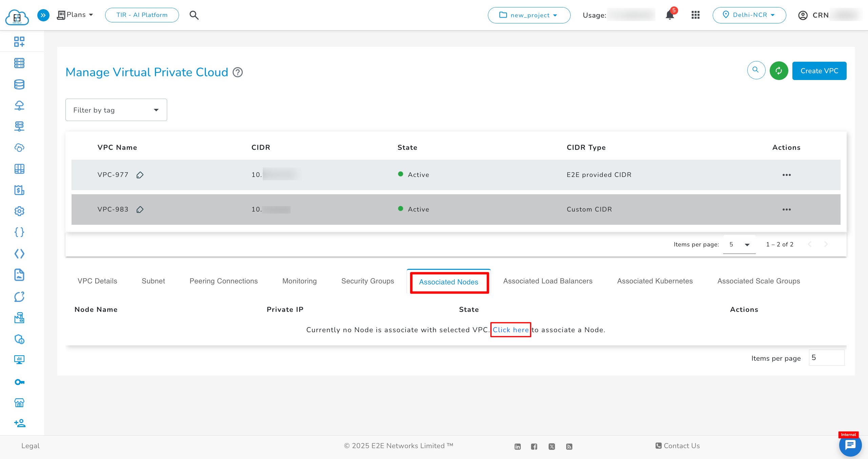Click here to associate a Node
The image size is (868, 459).
tap(511, 330)
